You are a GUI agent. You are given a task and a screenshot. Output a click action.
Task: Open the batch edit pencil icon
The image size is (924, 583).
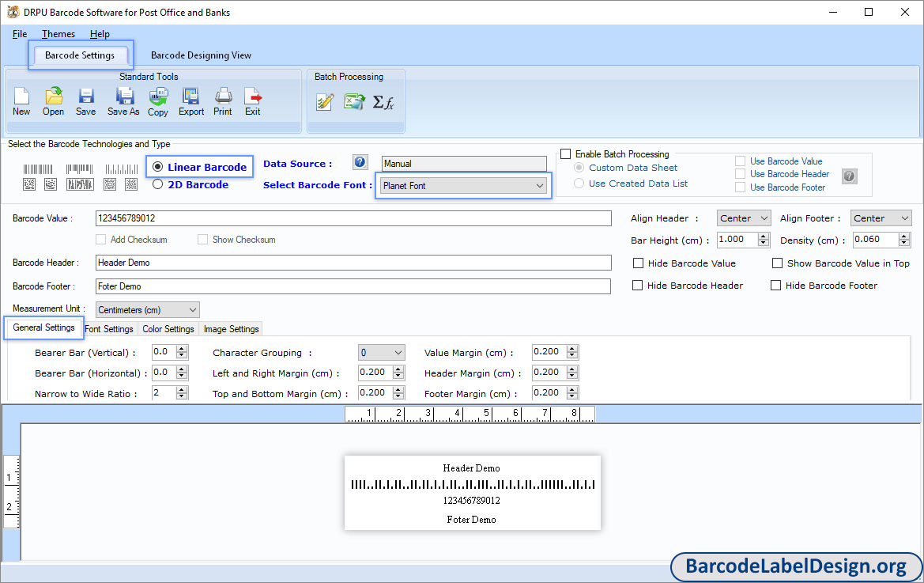point(325,102)
